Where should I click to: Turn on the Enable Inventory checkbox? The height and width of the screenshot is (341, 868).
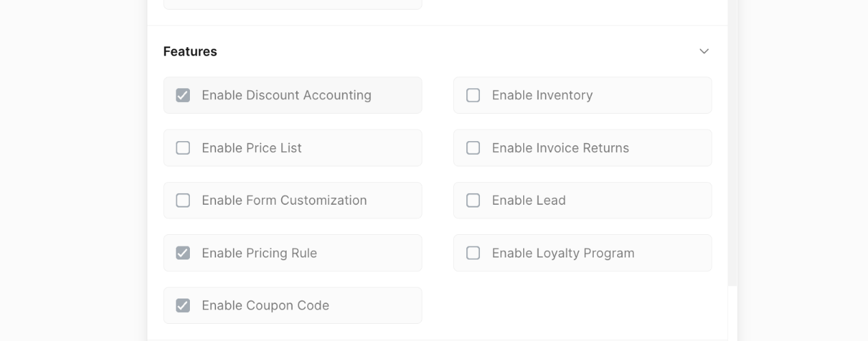[473, 95]
